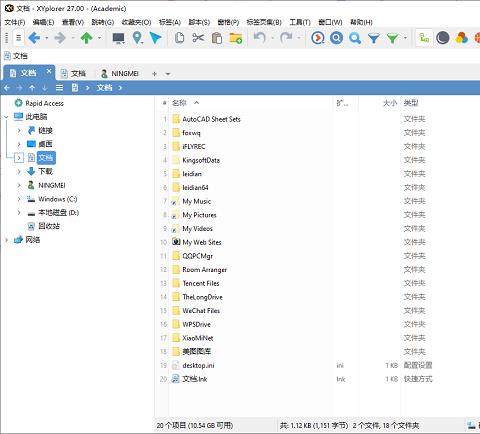Toggle the blue visual filter funnel
The image size is (480, 434).
coord(374,38)
